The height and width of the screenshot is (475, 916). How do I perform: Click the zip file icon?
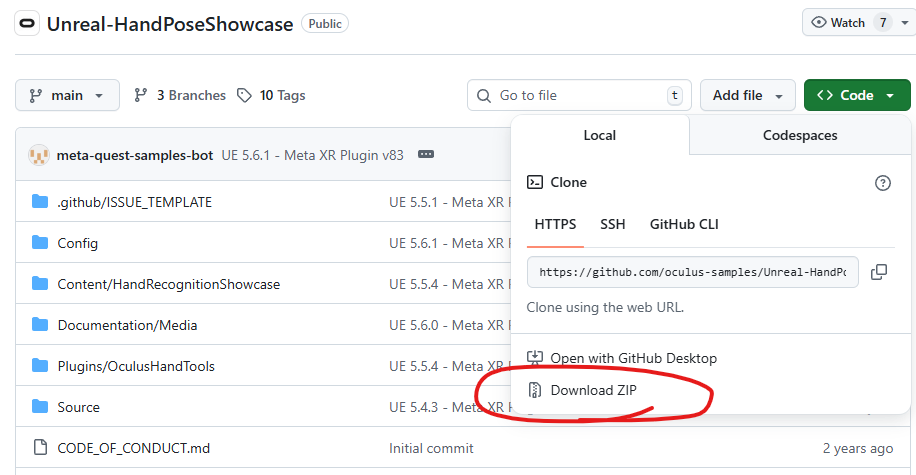pos(535,390)
